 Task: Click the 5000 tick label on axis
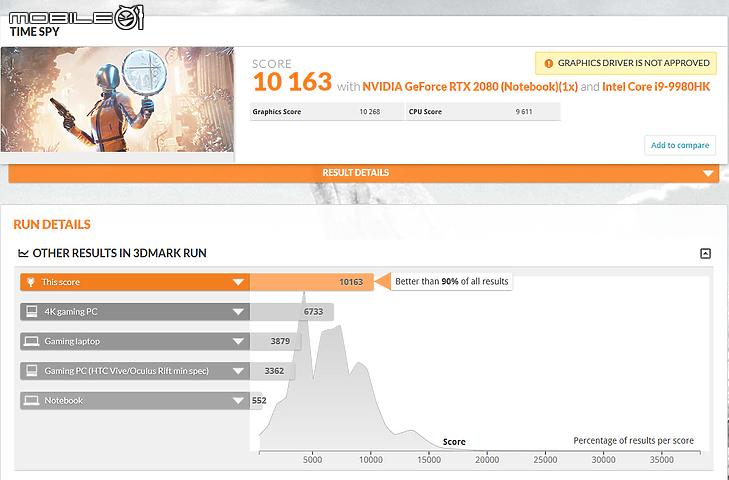click(x=312, y=460)
